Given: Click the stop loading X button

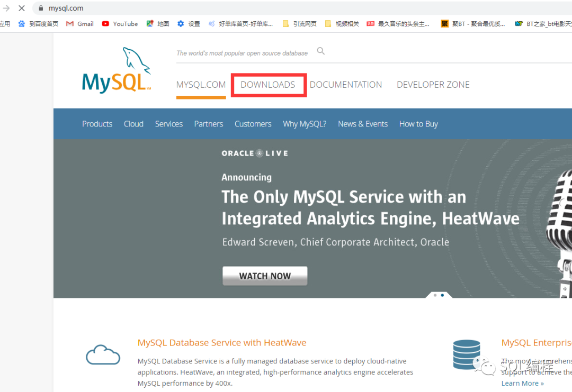Looking at the screenshot, I should coord(22,8).
